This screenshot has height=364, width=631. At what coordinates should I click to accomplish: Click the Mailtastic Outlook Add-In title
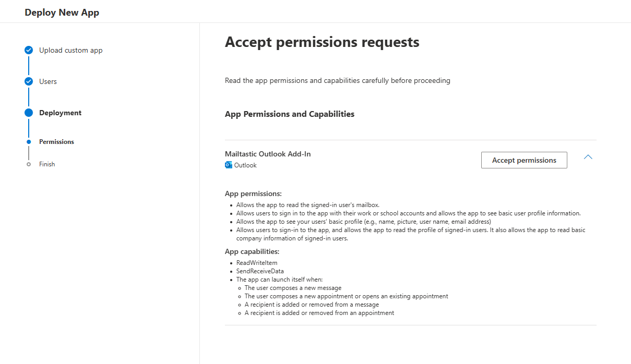(x=268, y=154)
